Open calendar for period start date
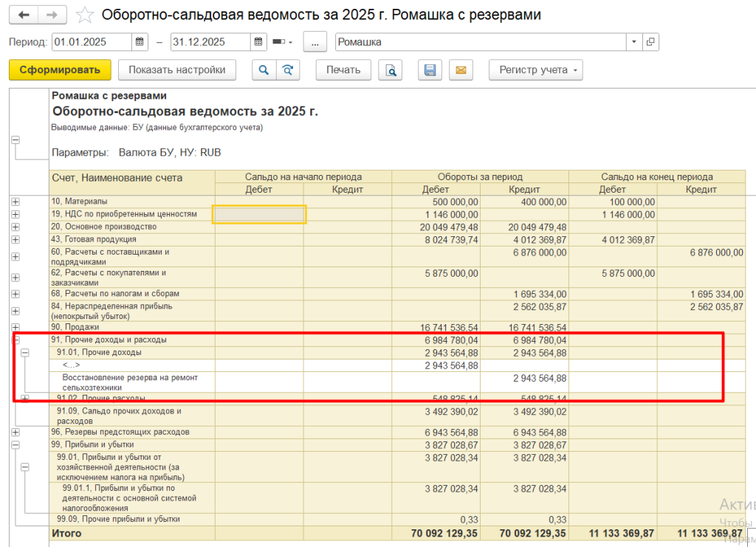 click(x=140, y=42)
